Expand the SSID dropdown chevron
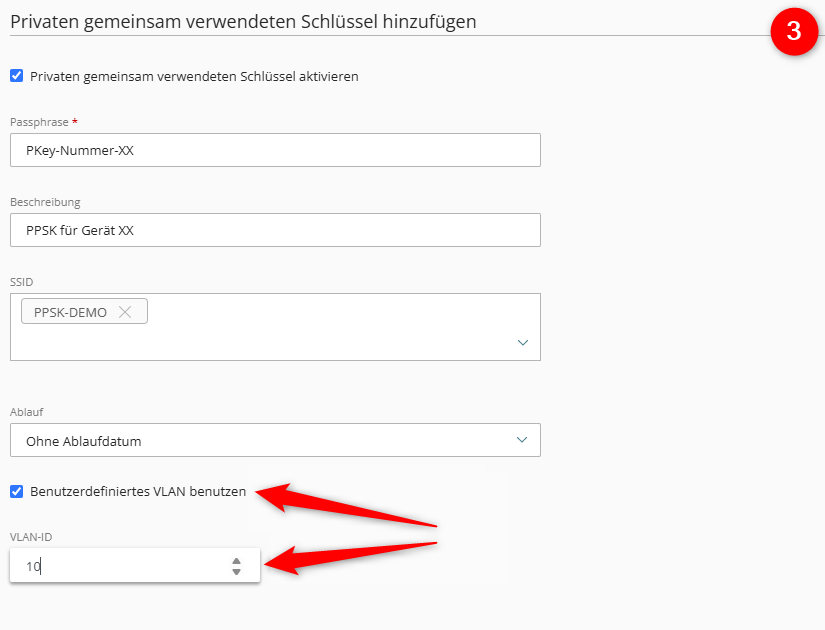 [x=522, y=343]
